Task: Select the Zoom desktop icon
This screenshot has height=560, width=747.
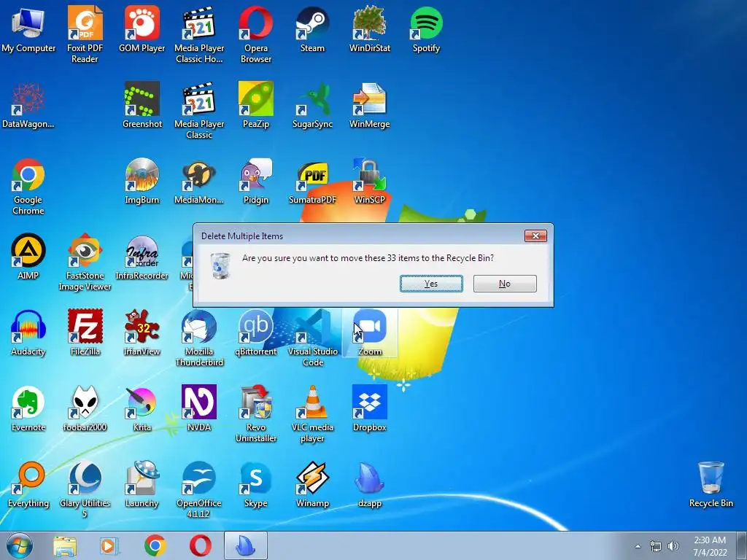Action: pos(370,333)
